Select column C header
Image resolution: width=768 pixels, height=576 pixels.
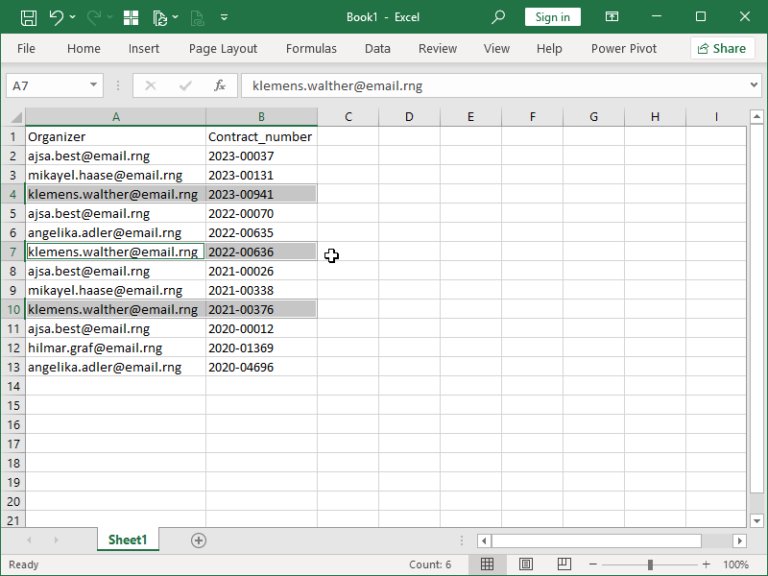348,117
